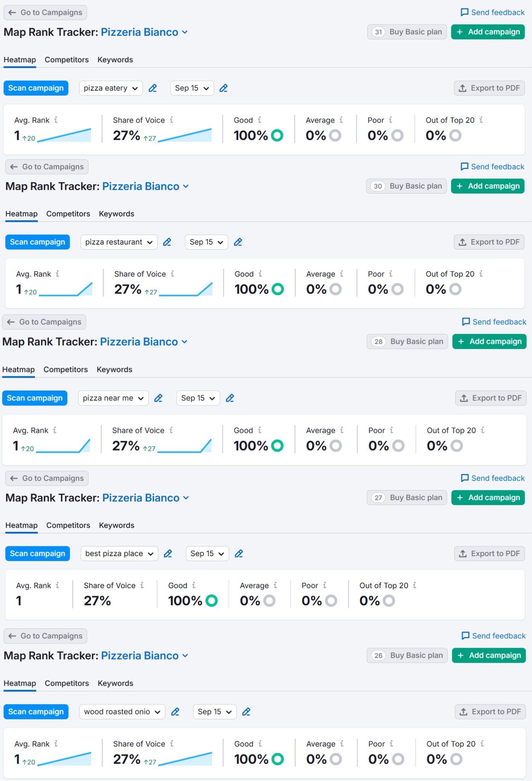Click info icon next to Out of Top 20, pizza eatery
Viewport: 532px width, 781px height.
[x=481, y=120]
